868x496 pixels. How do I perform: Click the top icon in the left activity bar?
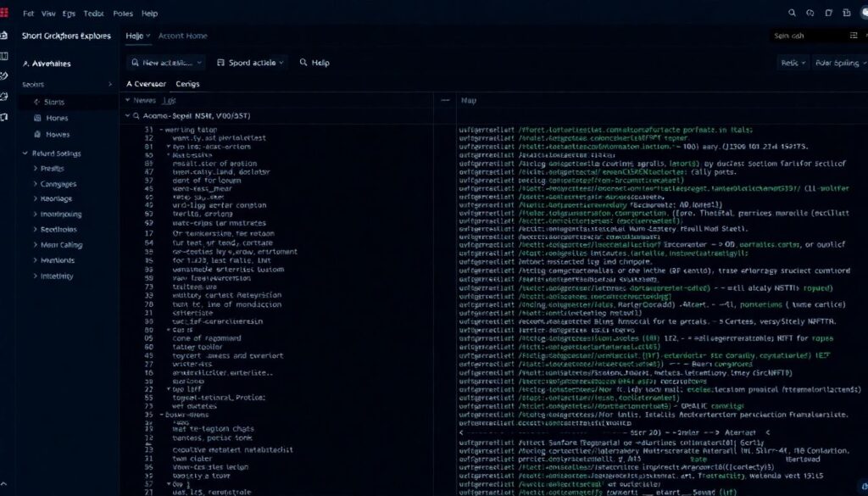[5, 36]
